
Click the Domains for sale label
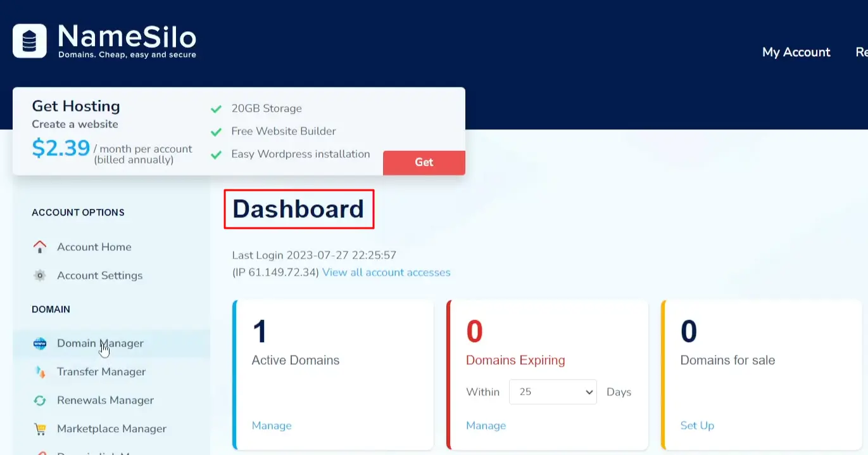point(727,361)
